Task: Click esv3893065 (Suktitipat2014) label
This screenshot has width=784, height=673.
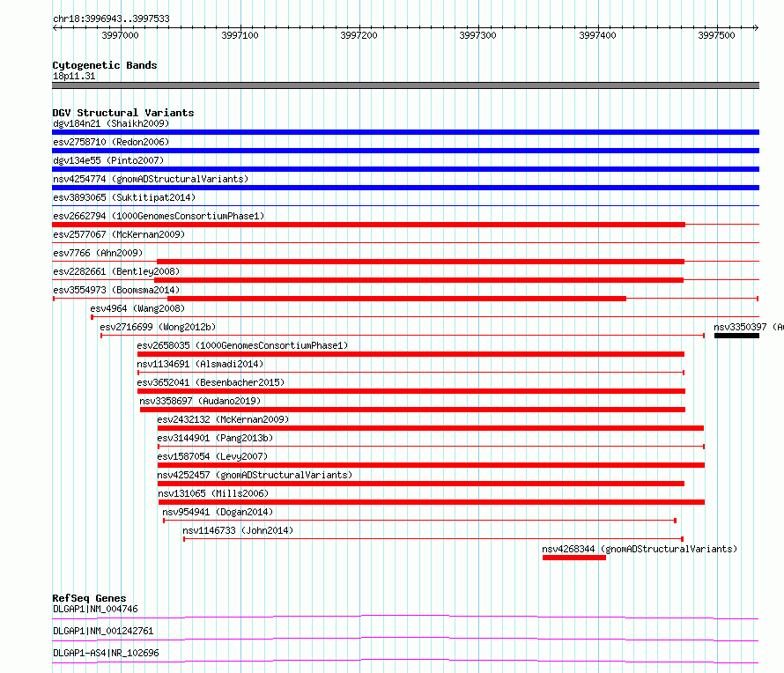Action: [124, 197]
